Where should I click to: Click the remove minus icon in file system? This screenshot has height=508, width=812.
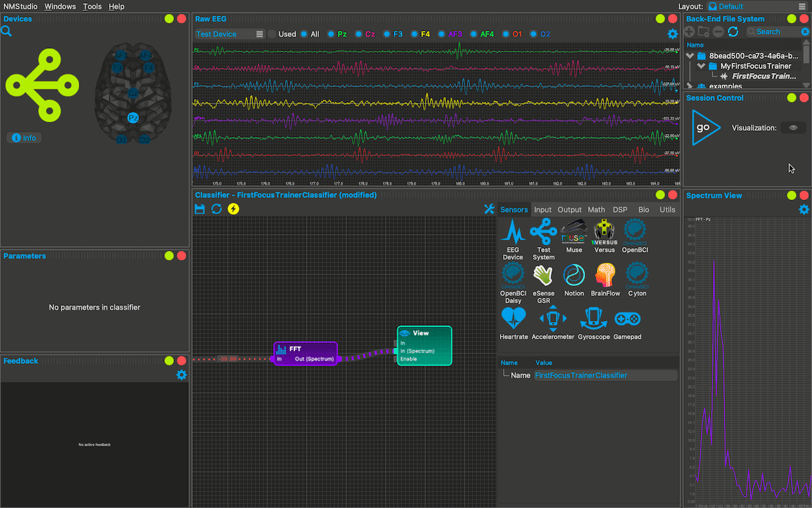[718, 31]
